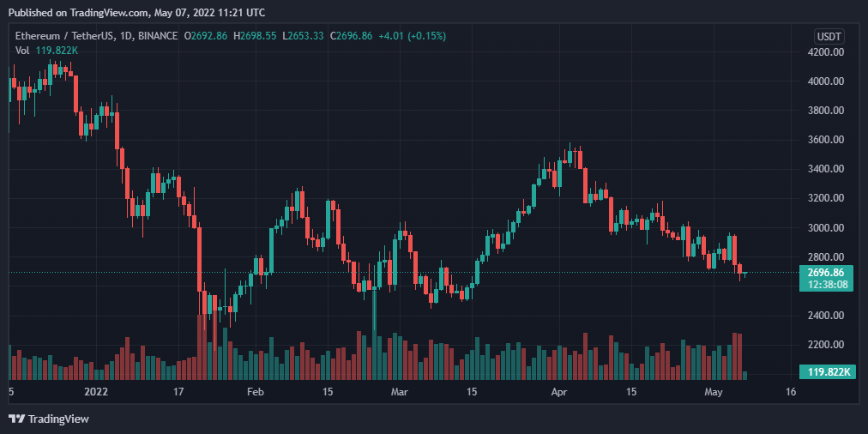
Task: Click the TradingView logo icon at bottom
Action: coord(17,419)
